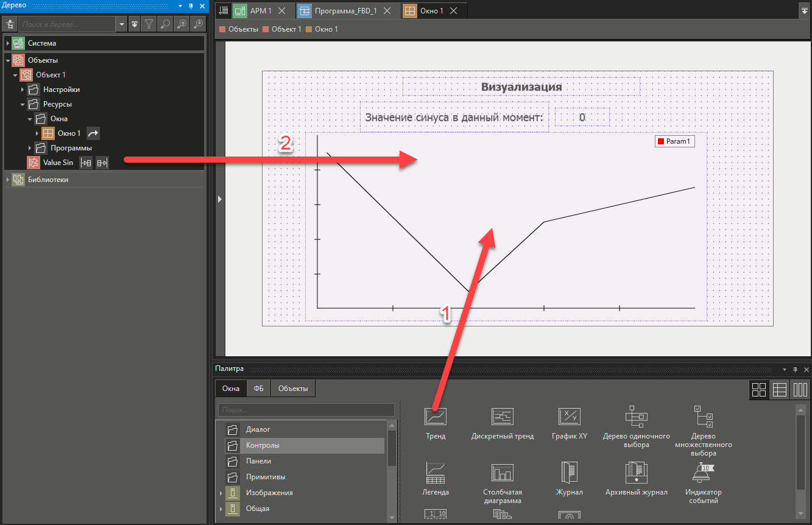812x525 pixels.
Task: Click the red Param1 legend swatch on the trend
Action: click(x=662, y=141)
